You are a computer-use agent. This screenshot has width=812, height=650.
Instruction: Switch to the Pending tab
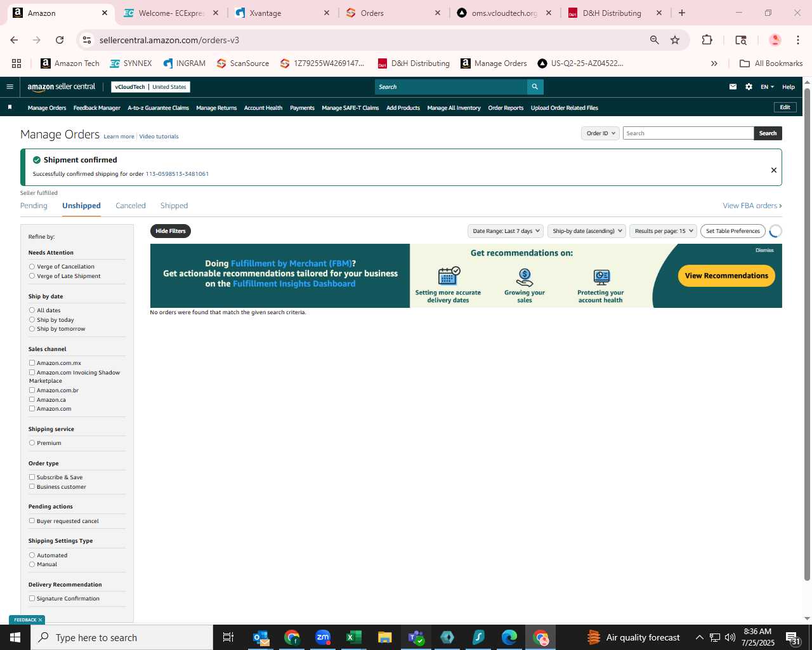point(34,206)
